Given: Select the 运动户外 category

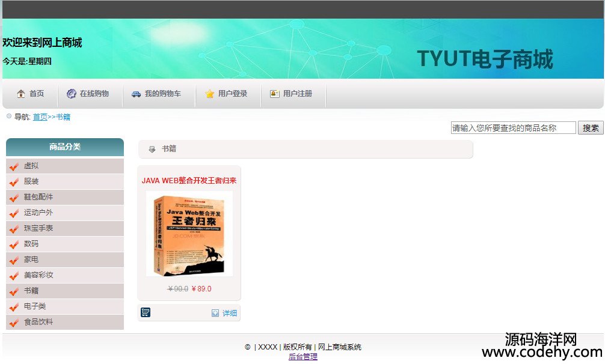Looking at the screenshot, I should (38, 212).
